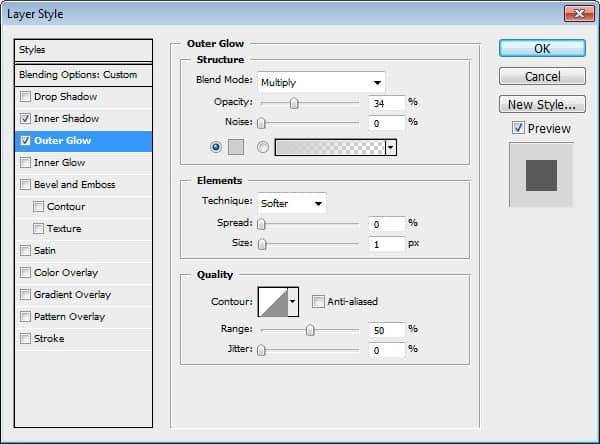600x444 pixels.
Task: Open the Blend Mode Multiply dropdown
Action: (x=321, y=82)
